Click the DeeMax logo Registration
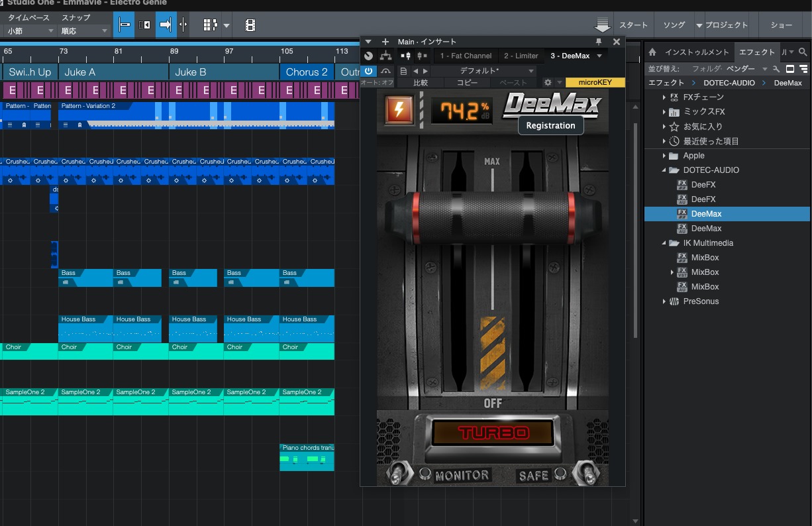 click(551, 106)
